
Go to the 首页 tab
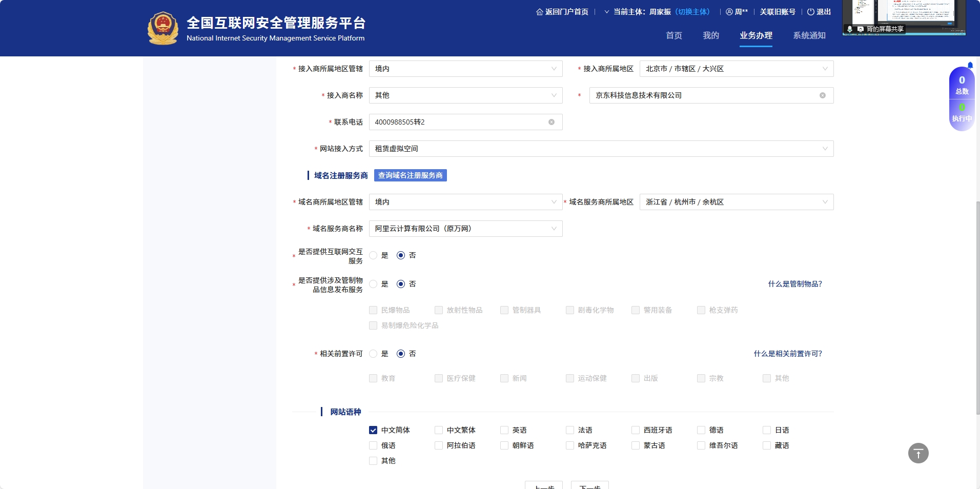(x=673, y=35)
